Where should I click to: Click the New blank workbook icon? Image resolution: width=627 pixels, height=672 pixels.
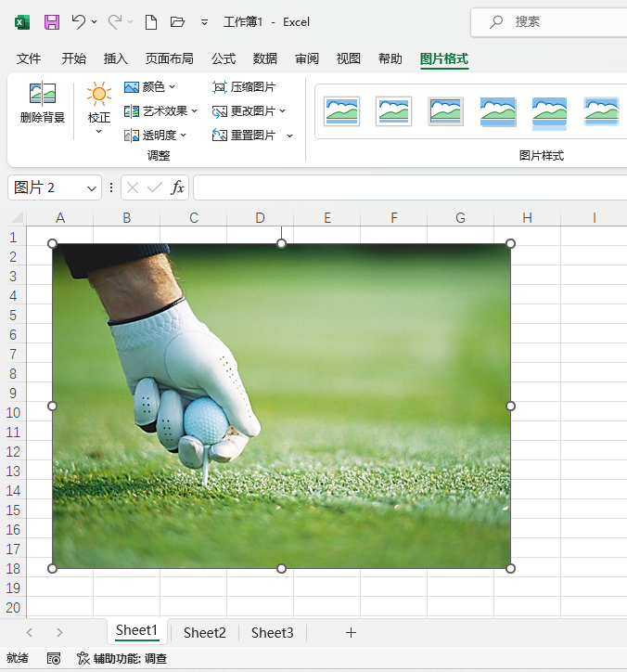[x=151, y=22]
